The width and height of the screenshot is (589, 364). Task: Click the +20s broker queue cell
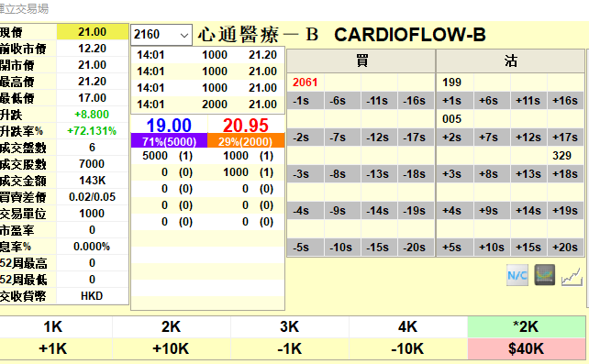coord(565,248)
